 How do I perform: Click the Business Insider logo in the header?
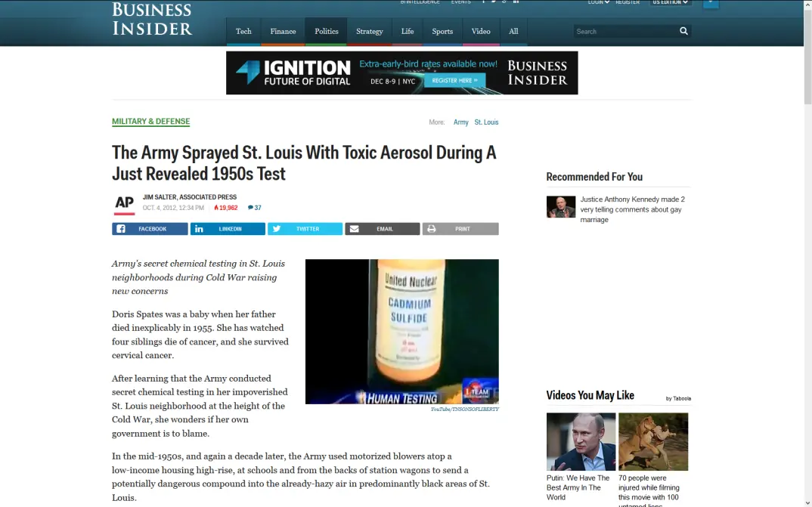[152, 19]
